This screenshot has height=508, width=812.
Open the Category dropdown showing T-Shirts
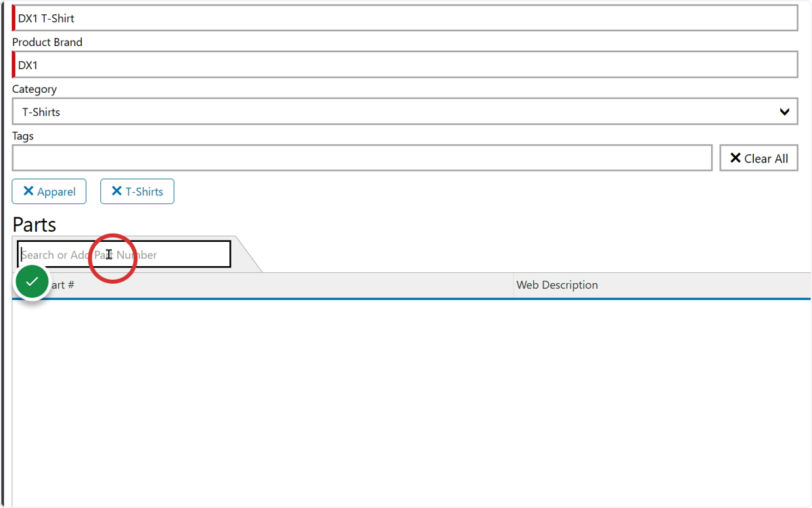click(x=405, y=112)
